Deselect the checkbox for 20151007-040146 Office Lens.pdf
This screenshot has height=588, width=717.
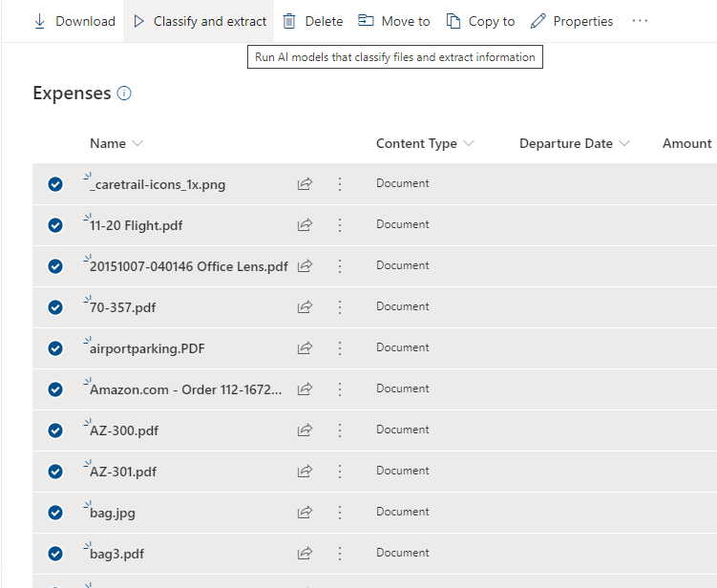tap(55, 266)
